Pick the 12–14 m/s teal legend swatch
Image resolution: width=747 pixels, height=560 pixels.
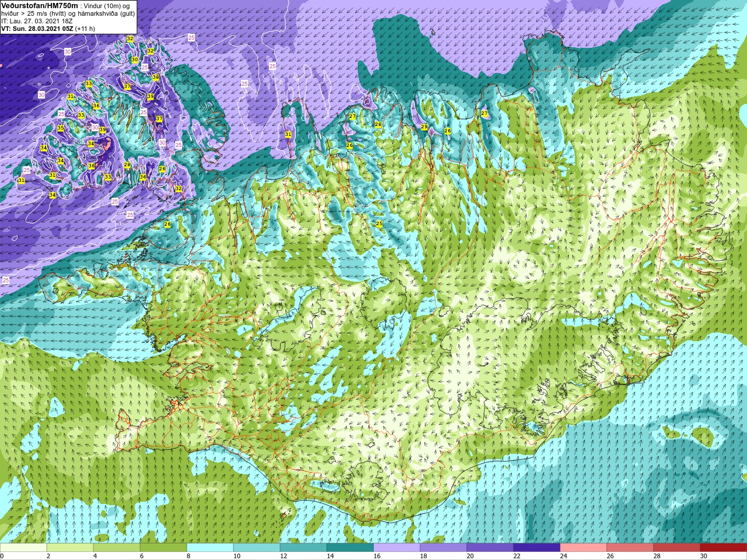pyautogui.click(x=303, y=548)
